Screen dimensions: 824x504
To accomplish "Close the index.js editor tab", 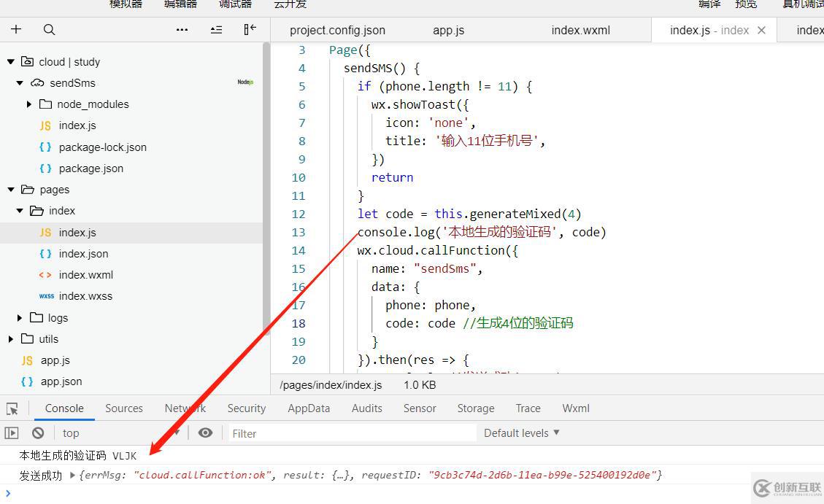I will (x=761, y=31).
